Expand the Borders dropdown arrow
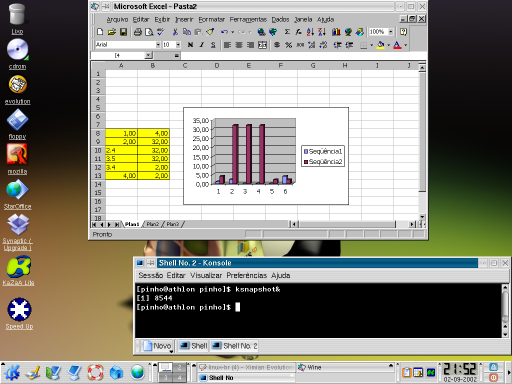 tap(371, 45)
